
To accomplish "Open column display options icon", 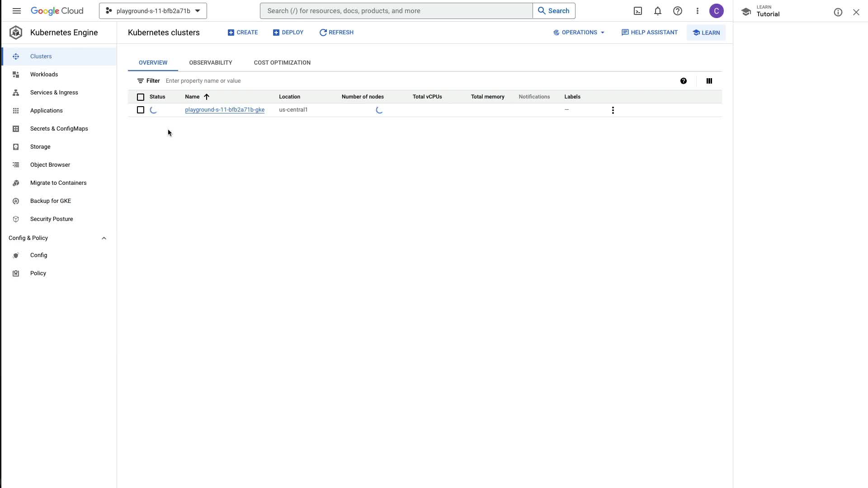I will coord(709,81).
